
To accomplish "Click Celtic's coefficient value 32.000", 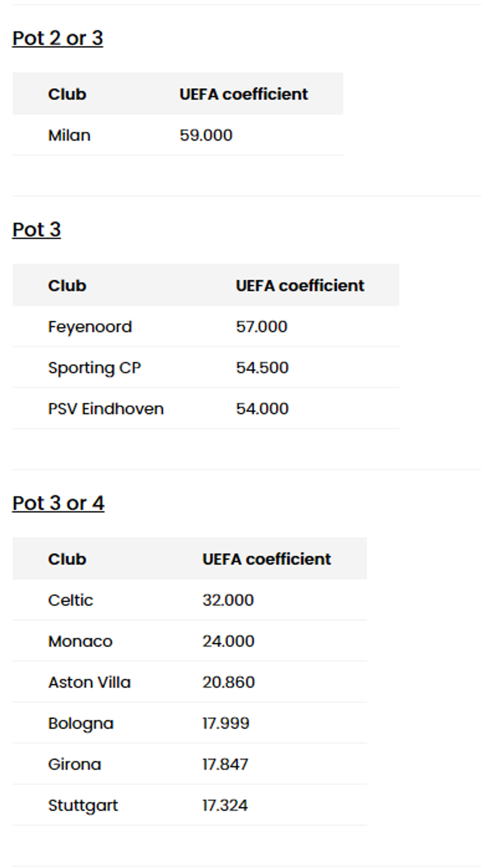I will point(228,600).
